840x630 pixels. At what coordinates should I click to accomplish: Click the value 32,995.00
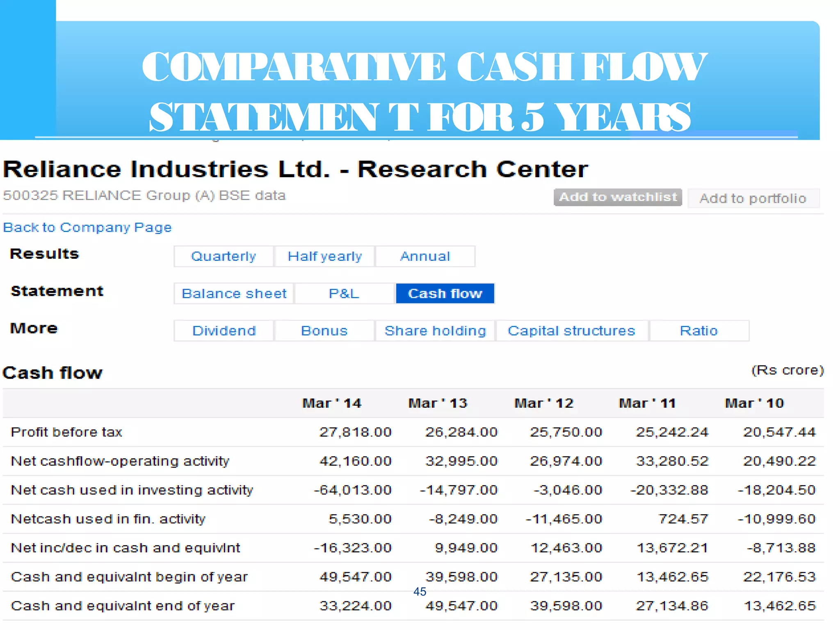(x=461, y=461)
